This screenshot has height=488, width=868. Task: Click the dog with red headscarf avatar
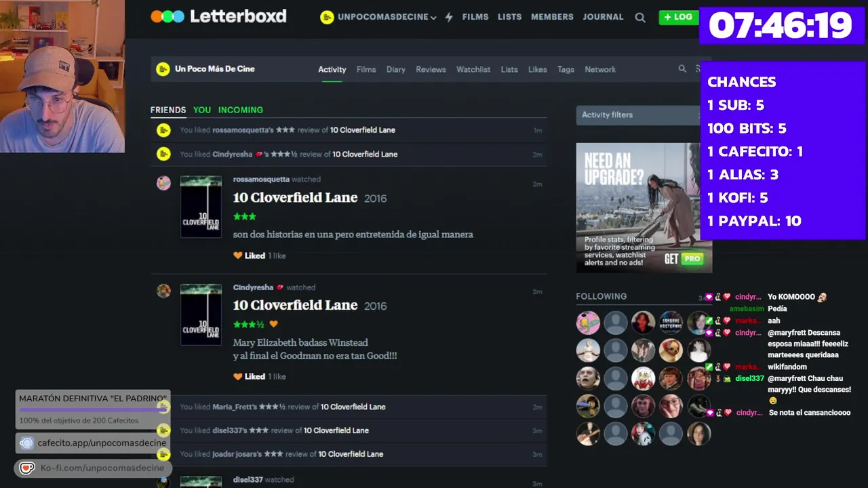pos(671,350)
